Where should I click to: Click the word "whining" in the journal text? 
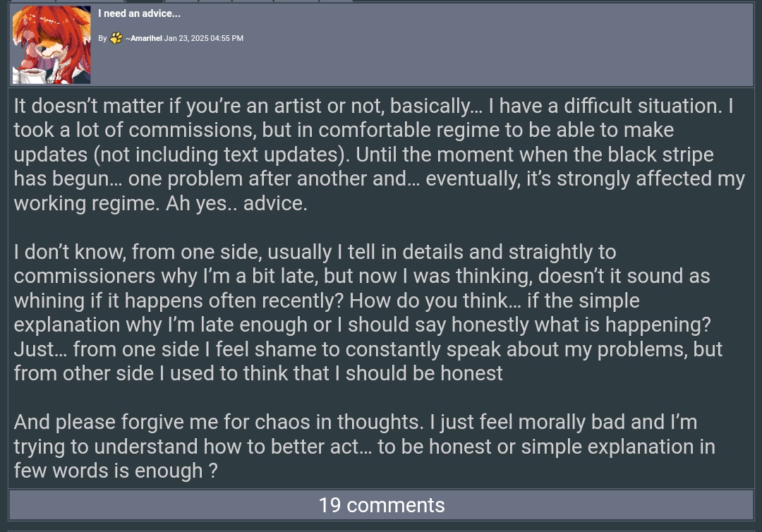click(x=49, y=301)
